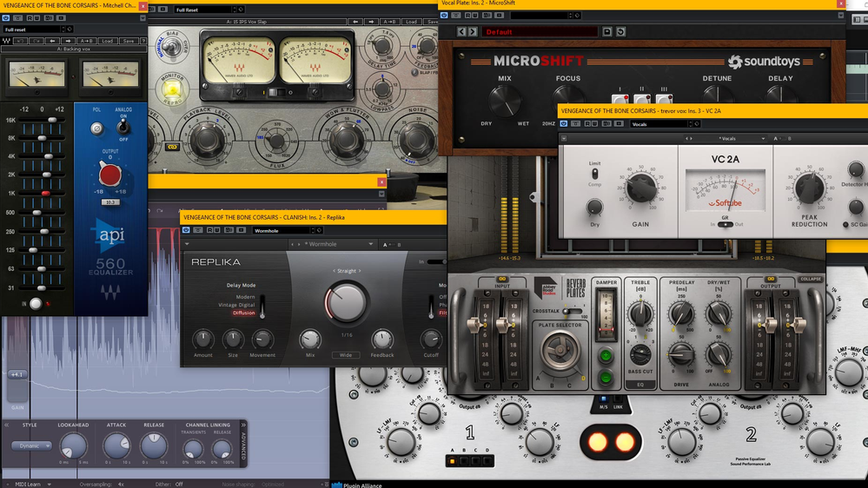This screenshot has width=868, height=488.
Task: Click the COLLAPSE button on Reverb Plates
Action: click(810, 279)
